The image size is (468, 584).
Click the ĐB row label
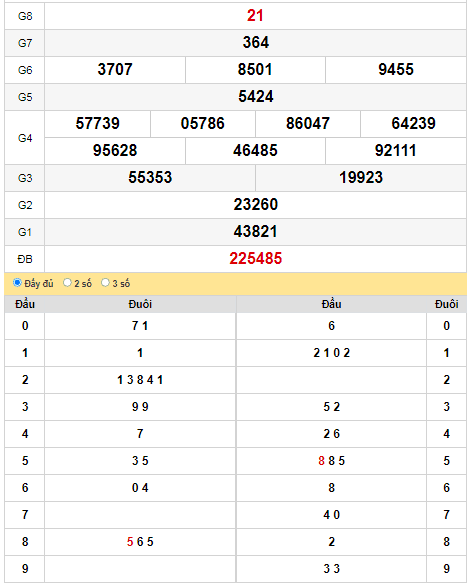(x=25, y=259)
